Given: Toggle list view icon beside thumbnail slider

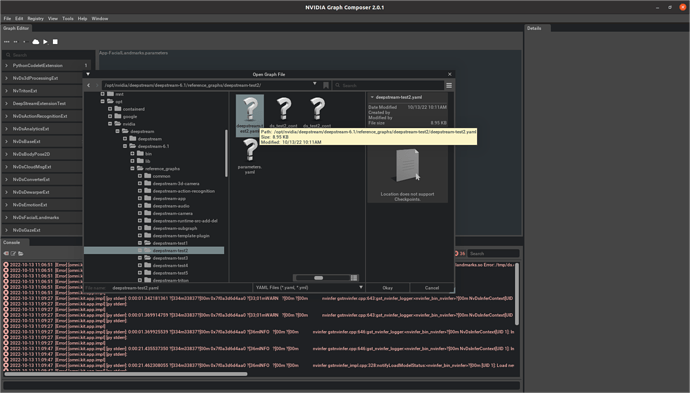Looking at the screenshot, I should point(354,278).
